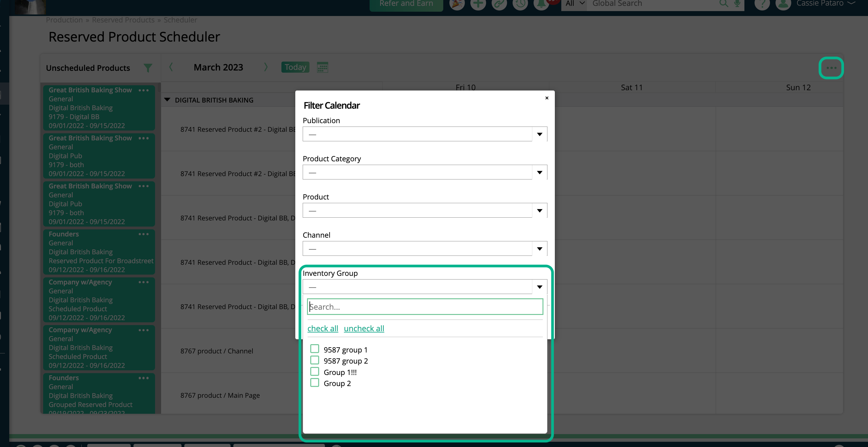Check the 'Group 2' inventory group checkbox
The image size is (868, 447).
coord(314,383)
